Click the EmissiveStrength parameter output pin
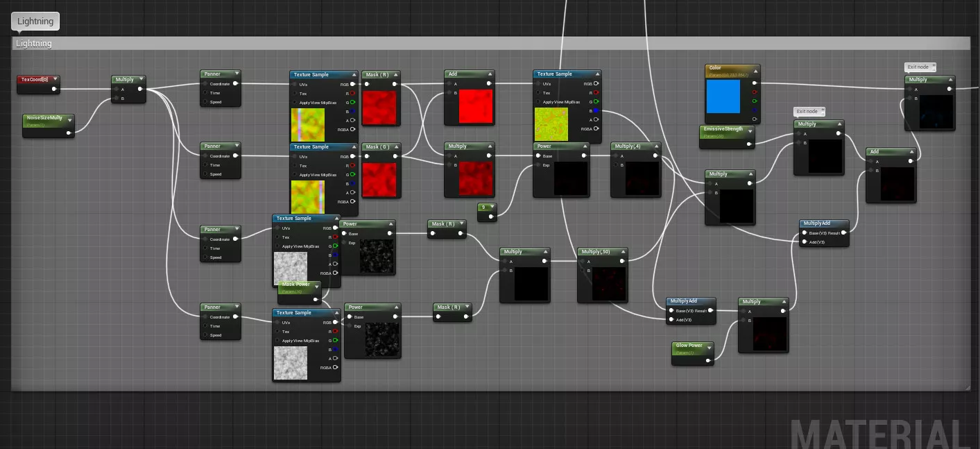This screenshot has height=449, width=980. tap(749, 144)
